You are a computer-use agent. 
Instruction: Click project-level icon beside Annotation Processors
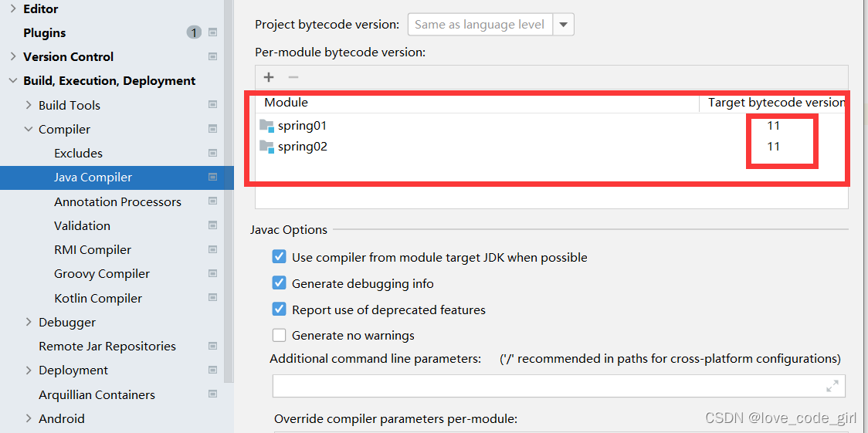click(213, 201)
